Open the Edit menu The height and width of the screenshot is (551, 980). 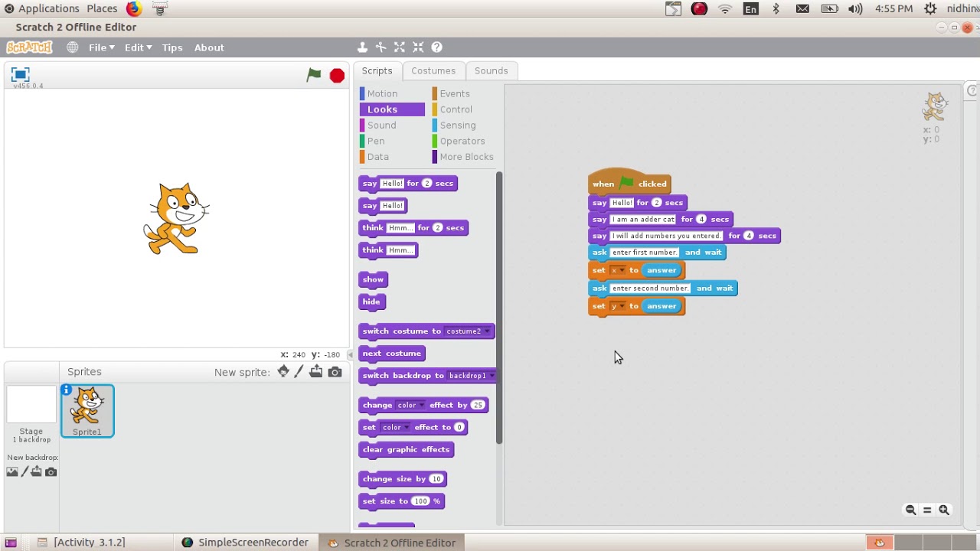click(x=138, y=47)
